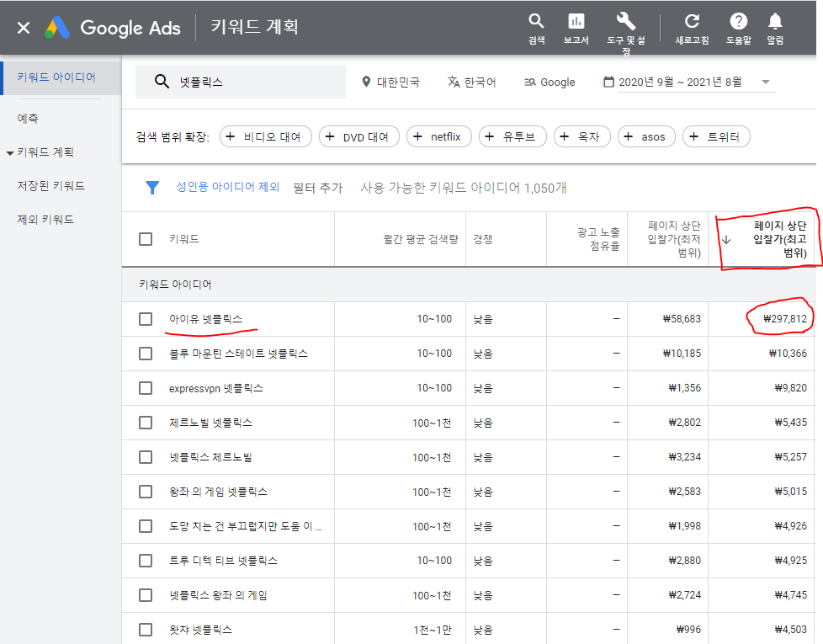
Task: Click the refresh (새로고침) icon
Action: point(692,22)
